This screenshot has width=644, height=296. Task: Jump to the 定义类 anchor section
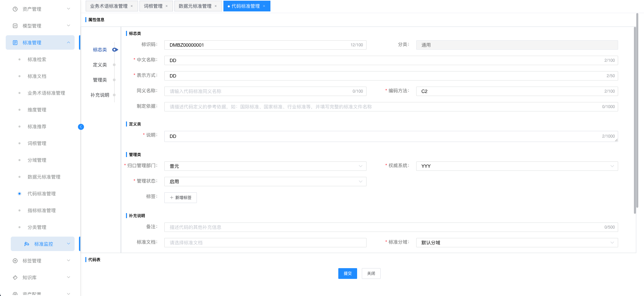(100, 65)
